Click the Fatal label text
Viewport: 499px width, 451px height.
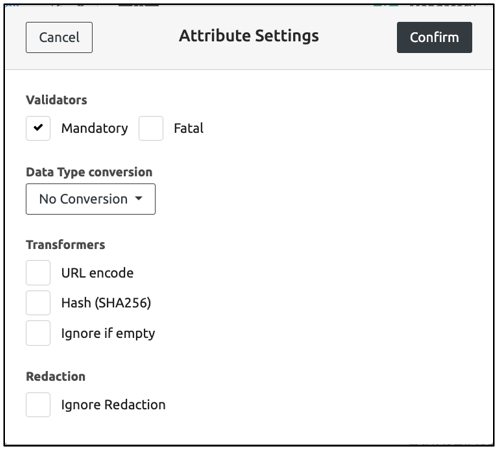(189, 128)
